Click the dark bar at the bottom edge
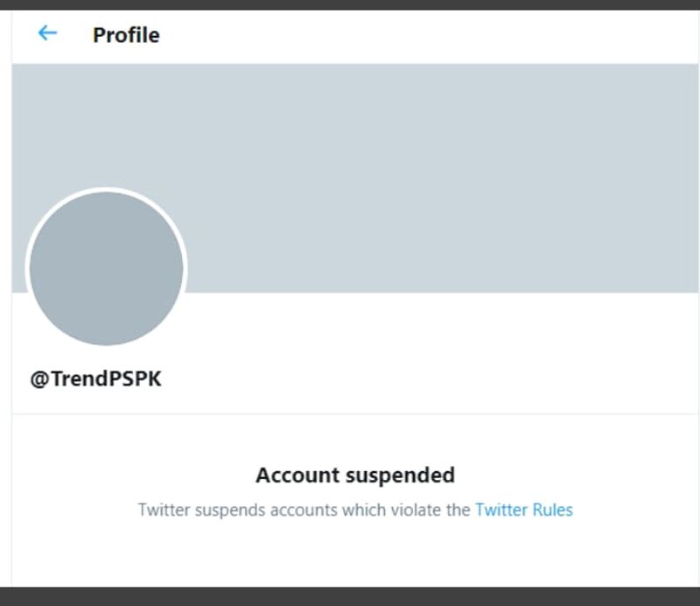This screenshot has width=700, height=606. pos(350,596)
